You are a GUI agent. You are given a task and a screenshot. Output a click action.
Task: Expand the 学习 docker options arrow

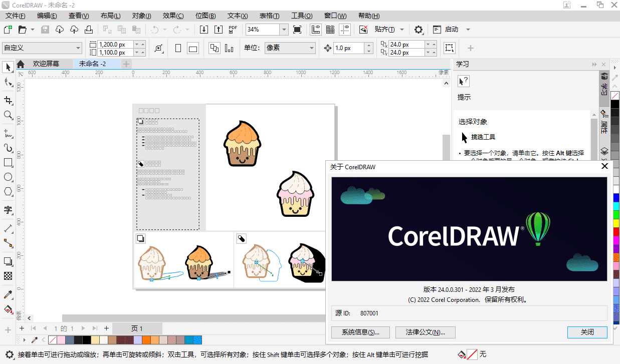click(594, 65)
